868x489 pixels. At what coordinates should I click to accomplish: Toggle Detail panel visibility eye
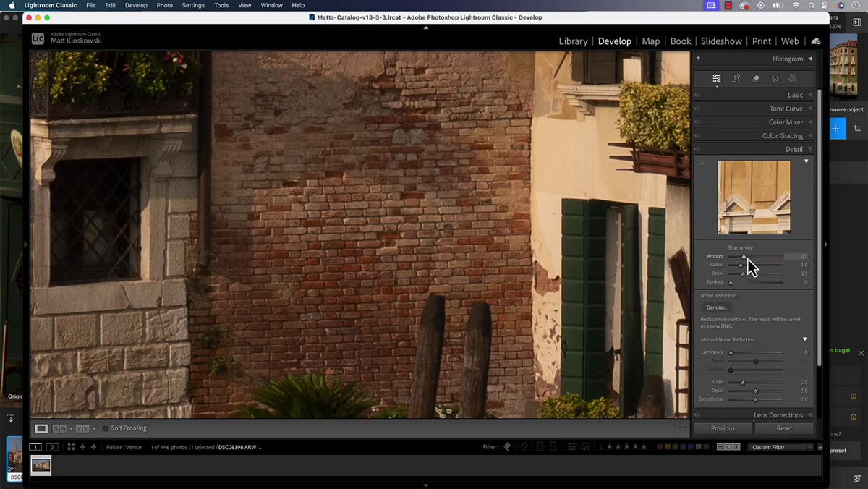click(x=698, y=149)
